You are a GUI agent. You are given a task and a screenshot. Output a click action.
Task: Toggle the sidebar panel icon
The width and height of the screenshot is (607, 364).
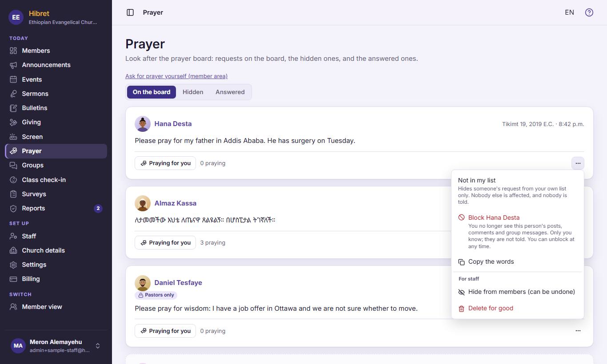(x=130, y=12)
